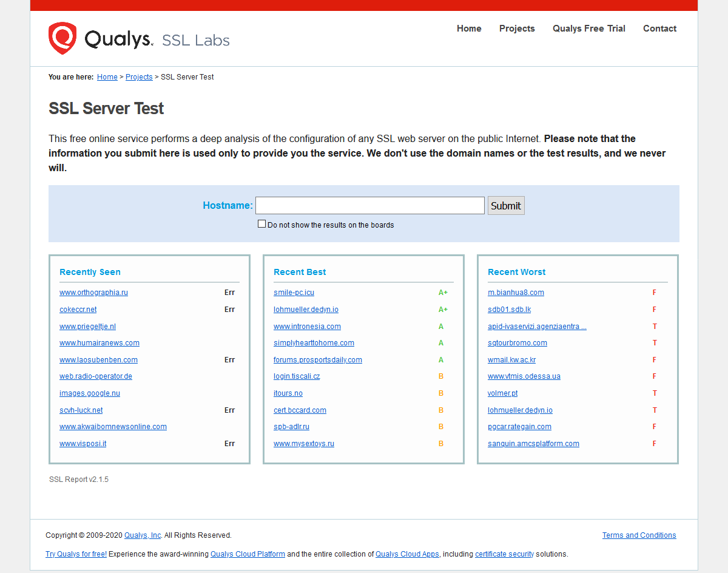The image size is (728, 573).
Task: Open Qualys Free Trial menu item
Action: coord(588,29)
